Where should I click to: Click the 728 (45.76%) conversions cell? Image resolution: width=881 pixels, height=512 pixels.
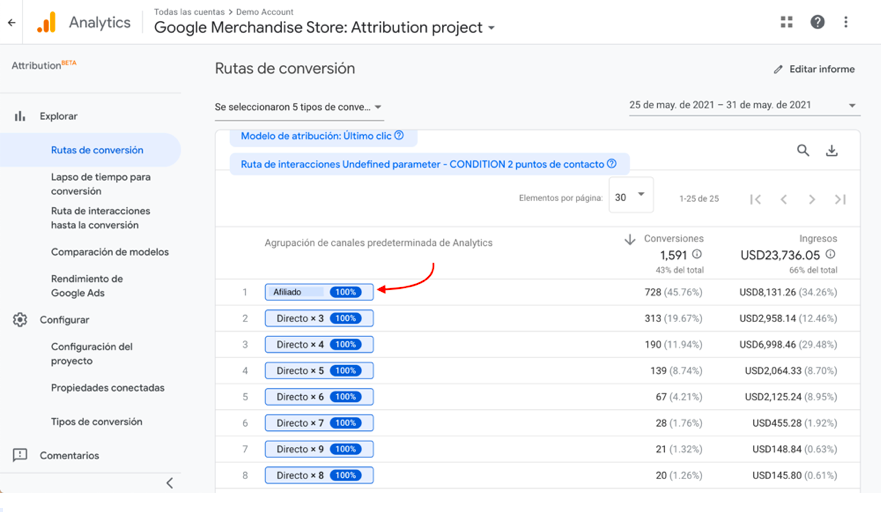click(673, 292)
